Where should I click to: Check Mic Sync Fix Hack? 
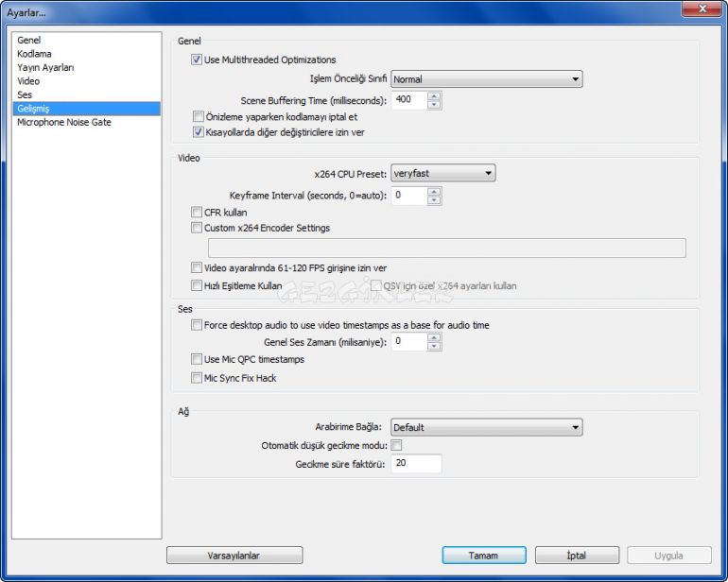(197, 378)
